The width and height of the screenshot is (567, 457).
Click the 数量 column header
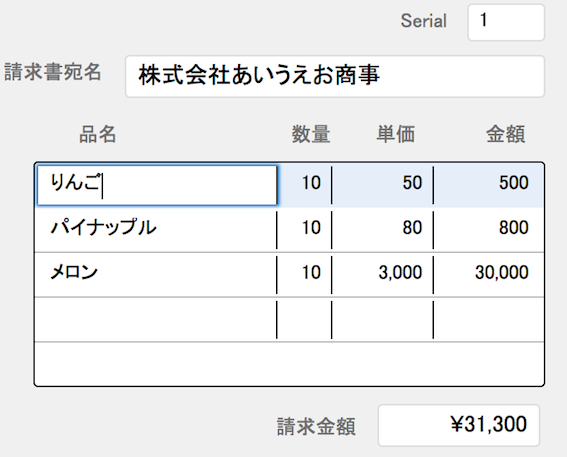click(x=311, y=134)
